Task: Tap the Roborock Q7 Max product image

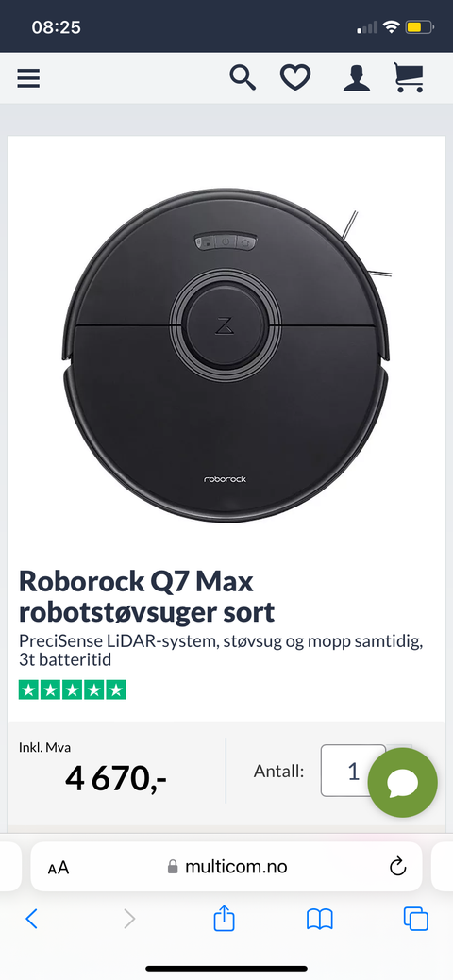Action: pos(226,355)
